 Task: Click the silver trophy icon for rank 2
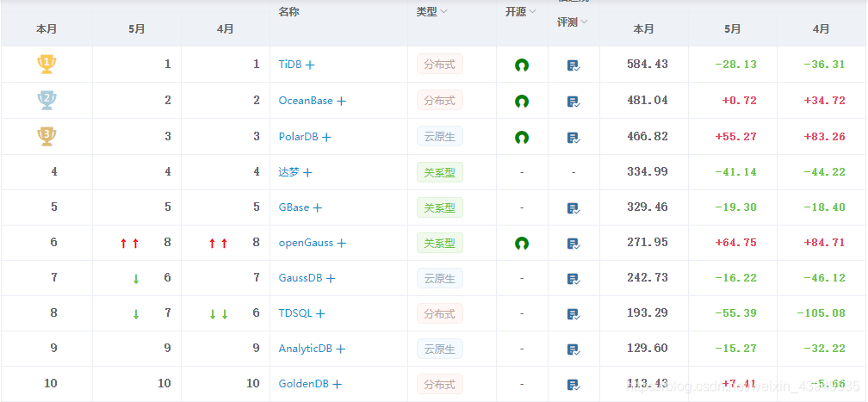[46, 100]
